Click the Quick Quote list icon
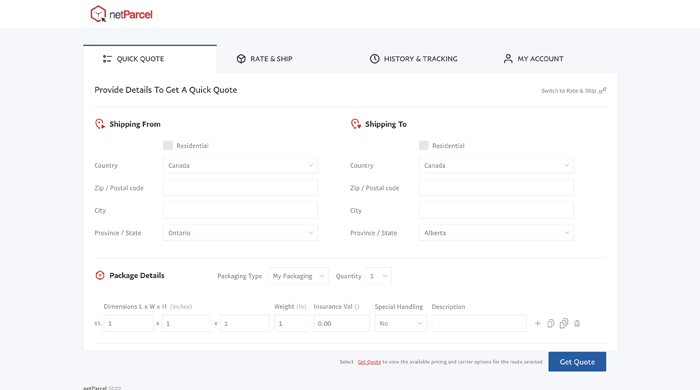Screen dimensions: 700x390 point(107,59)
